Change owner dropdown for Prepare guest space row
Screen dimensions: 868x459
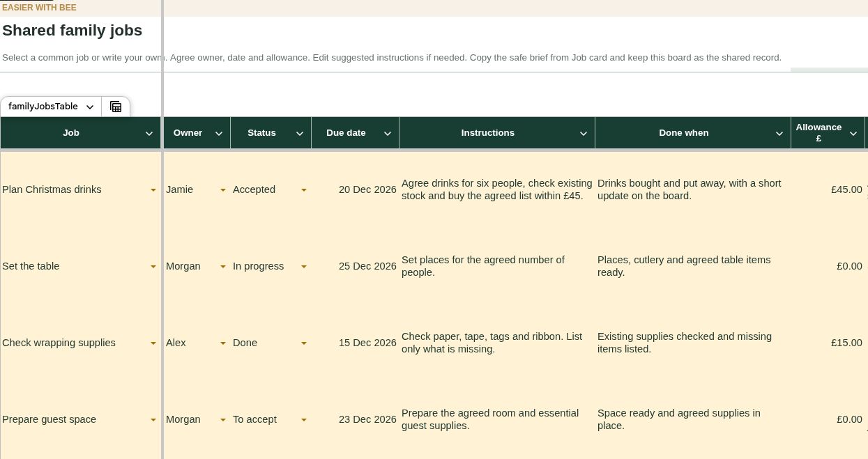(223, 420)
